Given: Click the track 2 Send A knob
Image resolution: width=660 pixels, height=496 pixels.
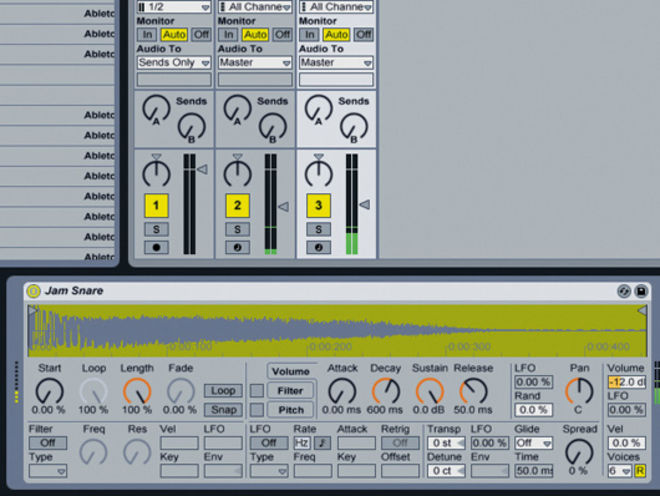Looking at the screenshot, I should [237, 109].
